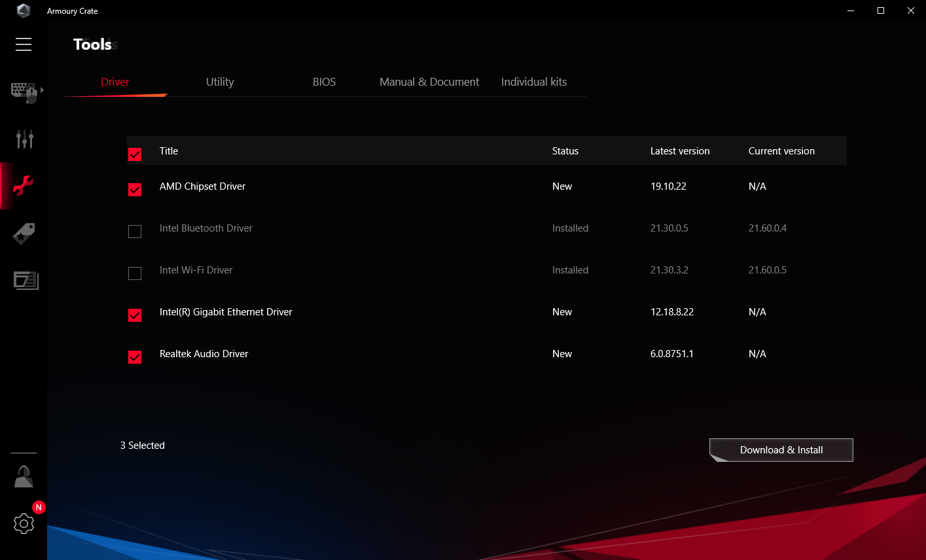926x560 pixels.
Task: Open the hamburger menu in sidebar
Action: tap(24, 44)
